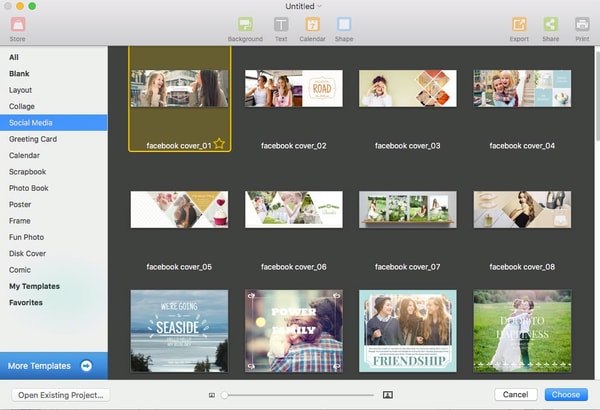Click the facebook cover_05 label
600x410 pixels.
pyautogui.click(x=179, y=267)
